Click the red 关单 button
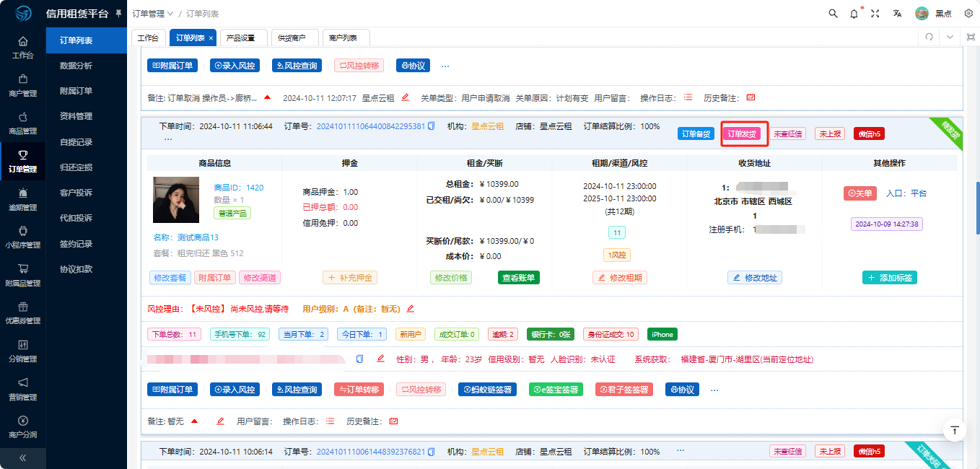Viewport: 980px width, 469px height. [860, 193]
